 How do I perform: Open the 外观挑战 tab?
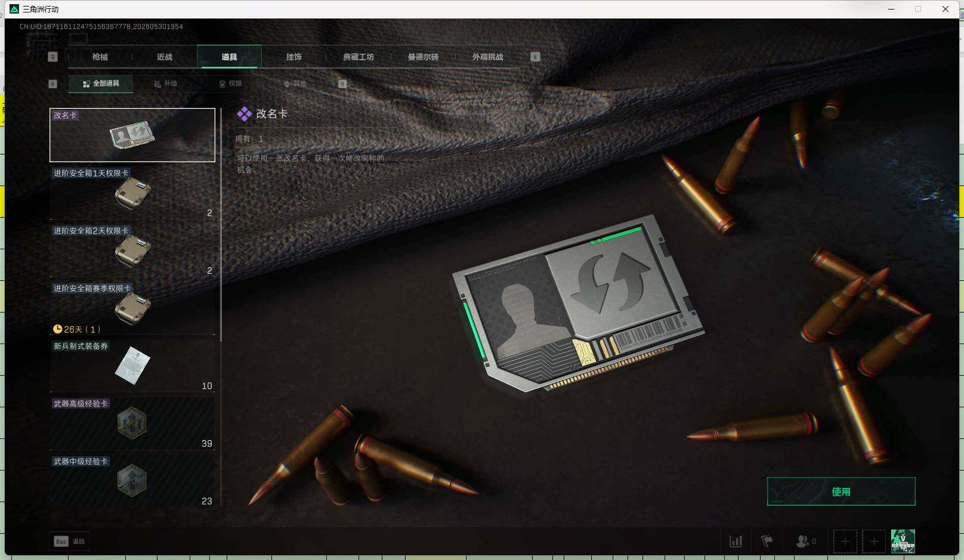pos(488,57)
